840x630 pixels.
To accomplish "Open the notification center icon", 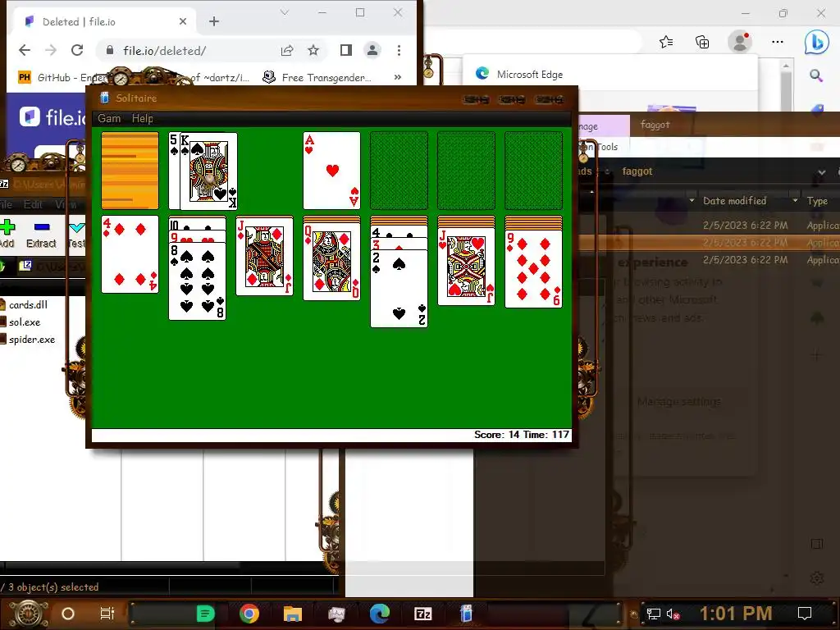I will pyautogui.click(x=805, y=614).
